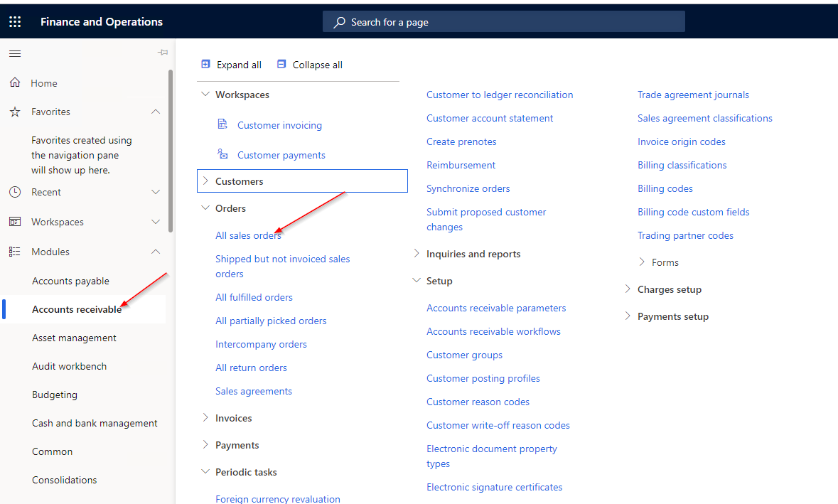The image size is (838, 504).
Task: Click the hamburger navigation menu icon
Action: pos(15,53)
